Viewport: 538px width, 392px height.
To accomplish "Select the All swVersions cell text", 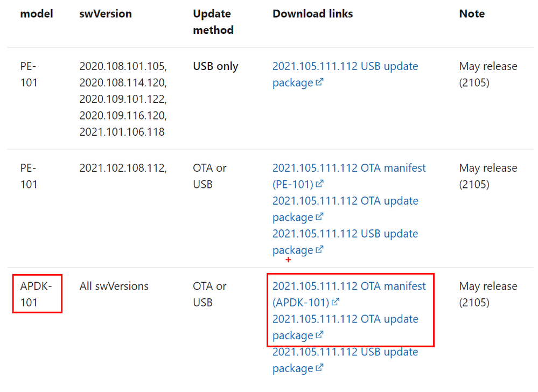I will pyautogui.click(x=114, y=286).
